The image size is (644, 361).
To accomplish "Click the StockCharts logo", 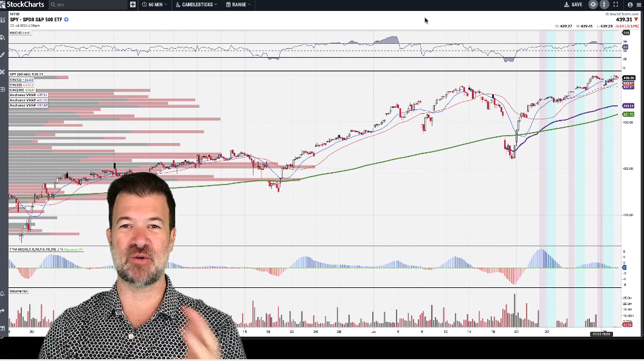I will pos(22,4).
